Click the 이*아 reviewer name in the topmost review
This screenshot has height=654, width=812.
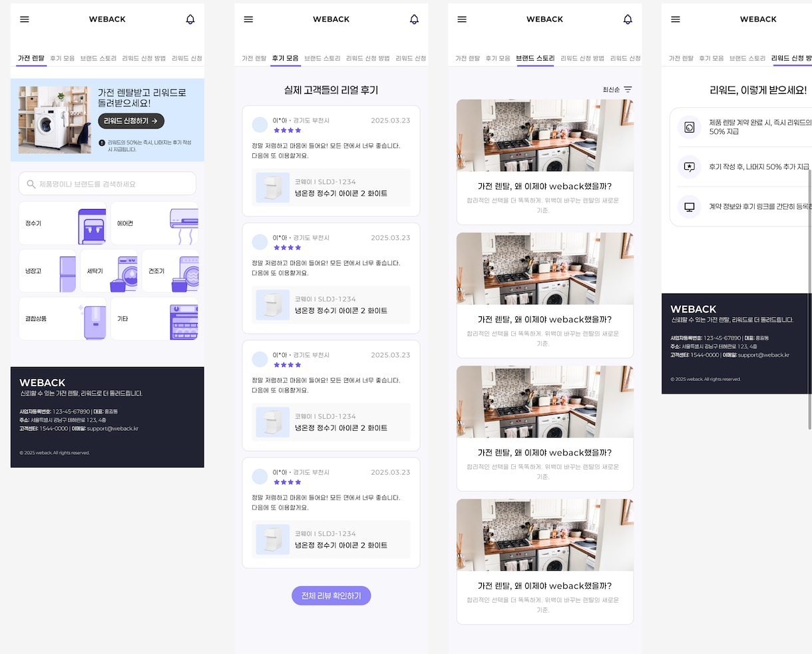coord(280,121)
